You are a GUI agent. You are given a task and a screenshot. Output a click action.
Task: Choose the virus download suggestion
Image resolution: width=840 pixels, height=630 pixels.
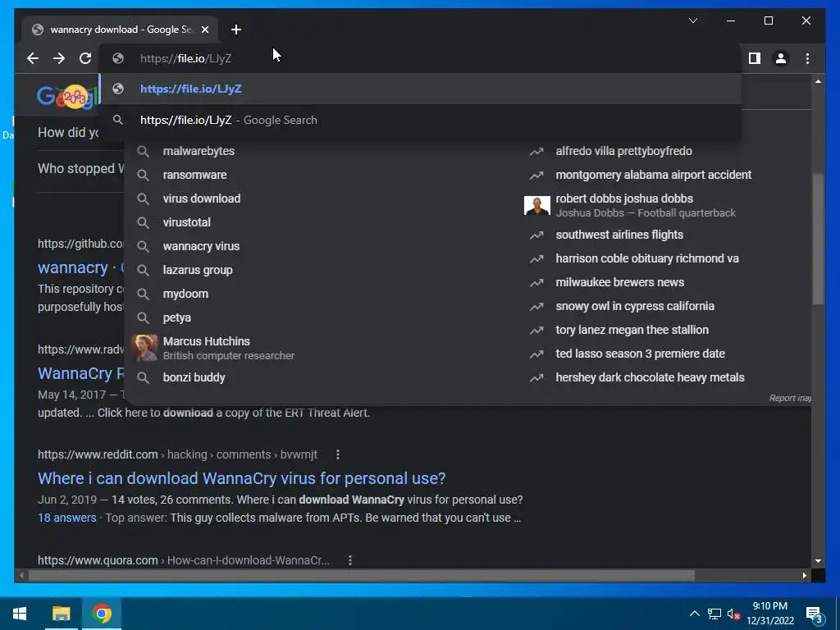[202, 199]
